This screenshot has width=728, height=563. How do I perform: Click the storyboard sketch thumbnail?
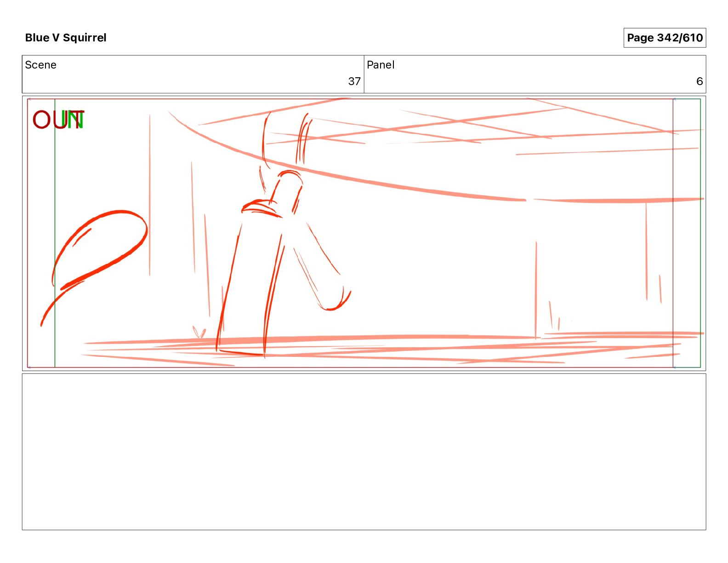pyautogui.click(x=364, y=233)
